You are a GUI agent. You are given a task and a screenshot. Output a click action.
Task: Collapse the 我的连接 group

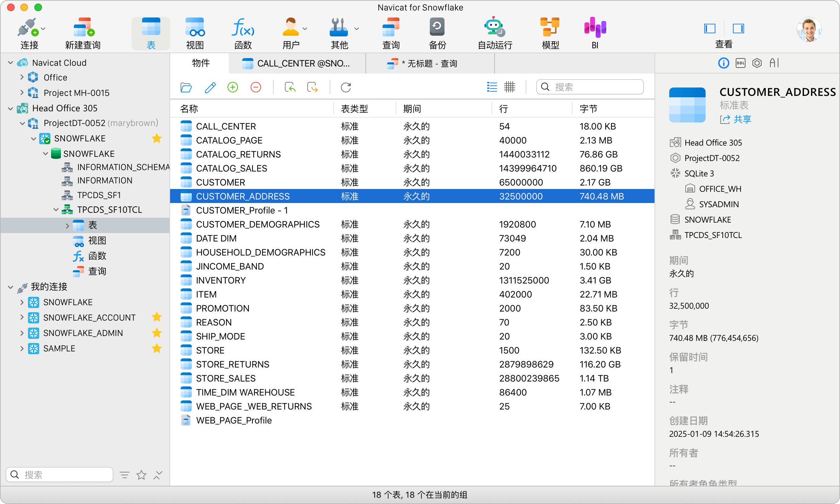10,287
